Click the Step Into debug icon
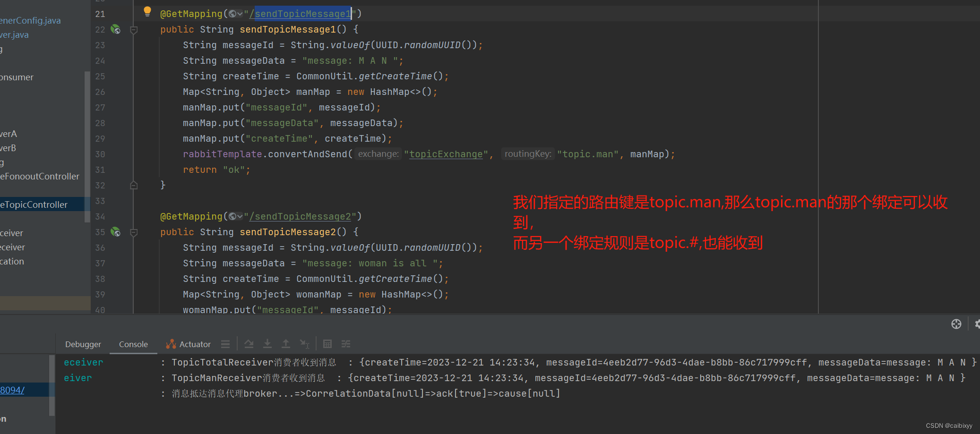This screenshot has height=434, width=980. (267, 344)
